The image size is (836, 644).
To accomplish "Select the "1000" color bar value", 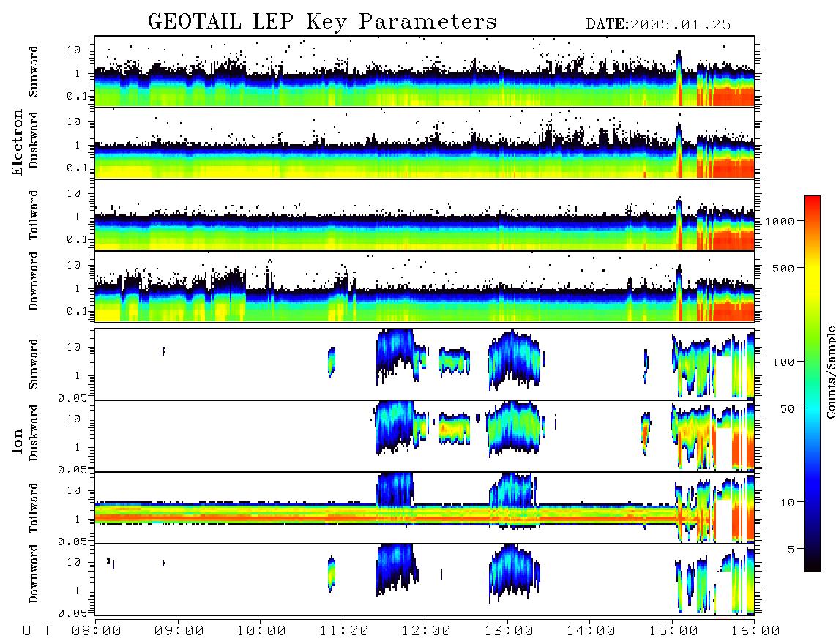I will pos(780,221).
